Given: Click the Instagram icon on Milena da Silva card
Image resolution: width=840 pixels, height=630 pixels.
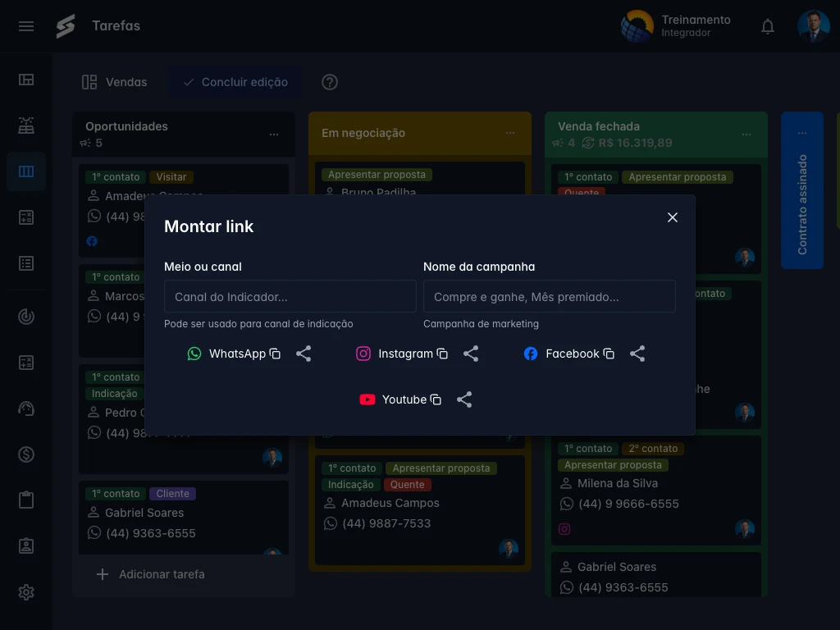Looking at the screenshot, I should click(x=564, y=529).
